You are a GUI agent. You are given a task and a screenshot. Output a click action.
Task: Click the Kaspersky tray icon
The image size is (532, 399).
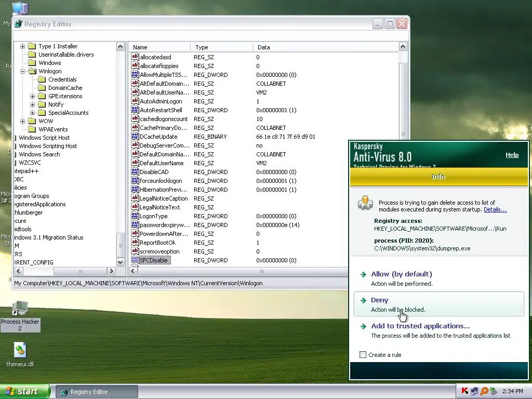(x=465, y=391)
